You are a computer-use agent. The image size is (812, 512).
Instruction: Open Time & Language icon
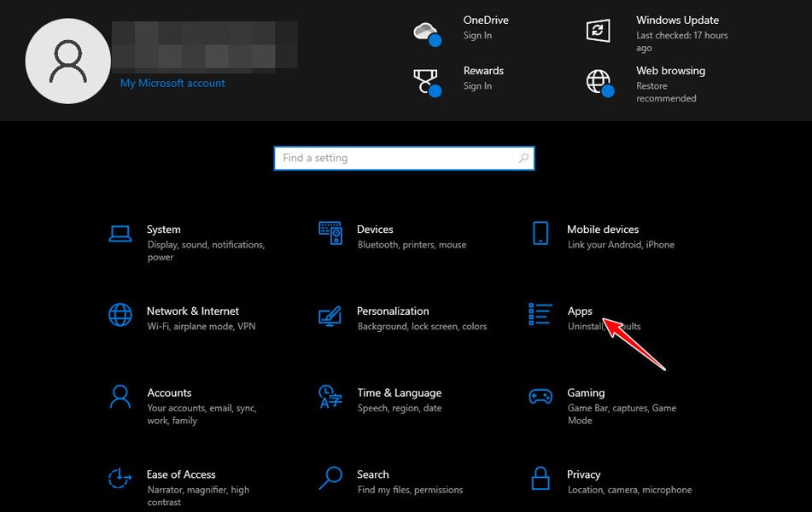click(x=330, y=397)
